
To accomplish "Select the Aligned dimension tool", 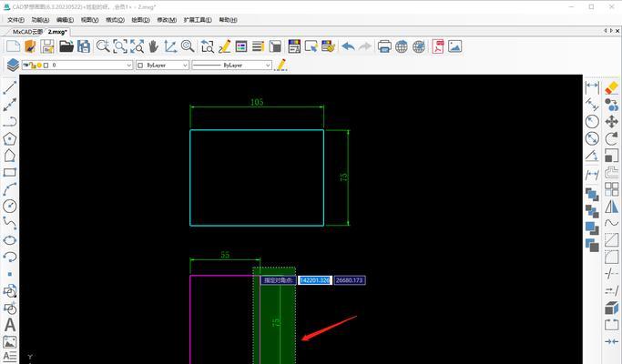I will click(x=592, y=105).
